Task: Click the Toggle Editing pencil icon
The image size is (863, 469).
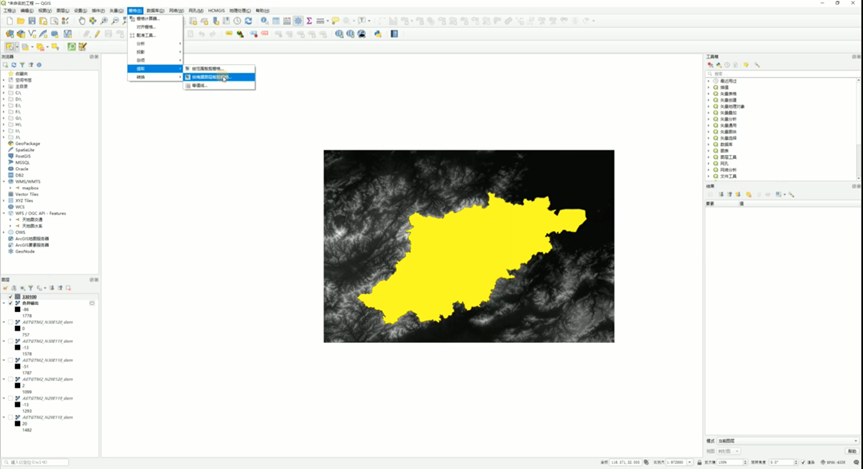Action: click(x=97, y=34)
